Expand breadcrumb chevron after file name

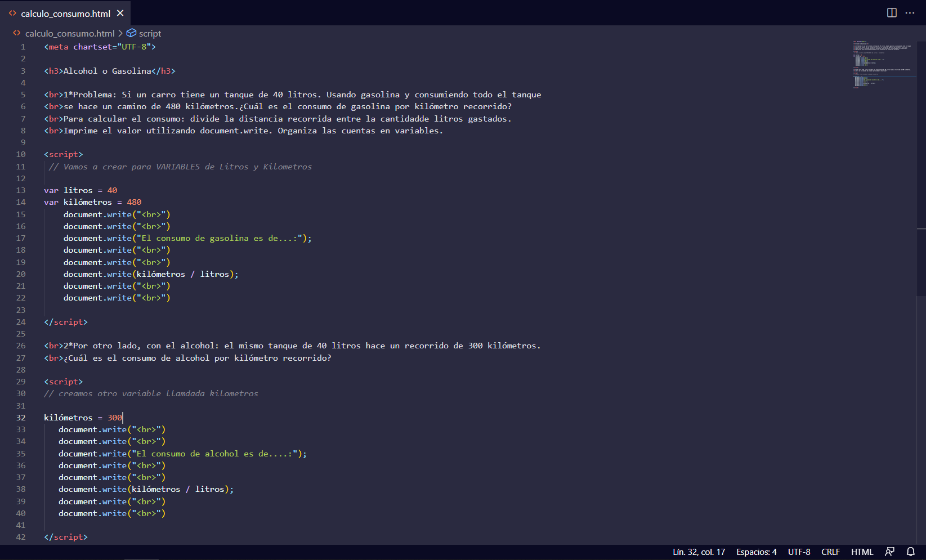120,33
